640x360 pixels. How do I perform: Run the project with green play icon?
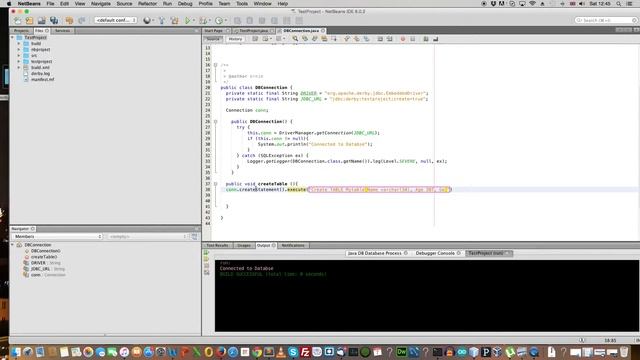point(187,20)
